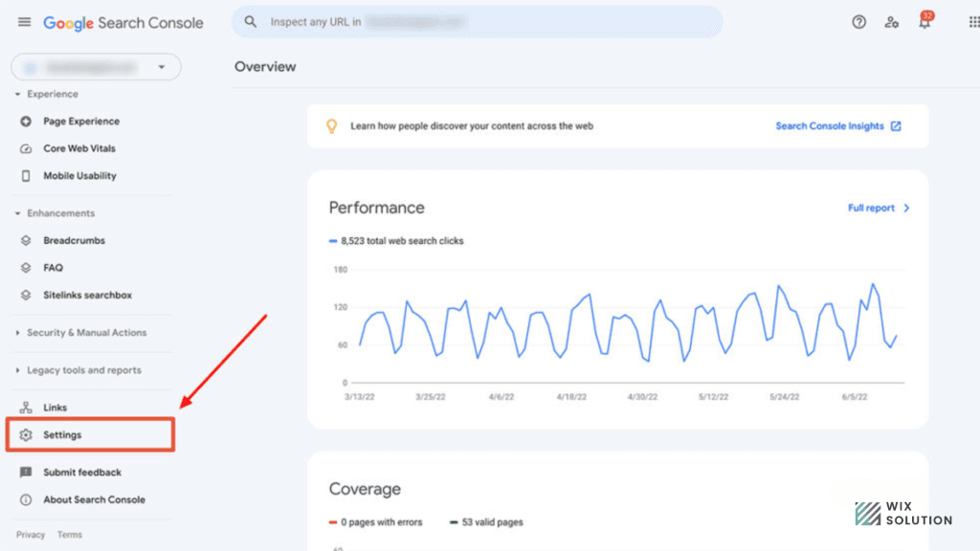
Task: Click the 53 valid pages legend
Action: (x=486, y=522)
